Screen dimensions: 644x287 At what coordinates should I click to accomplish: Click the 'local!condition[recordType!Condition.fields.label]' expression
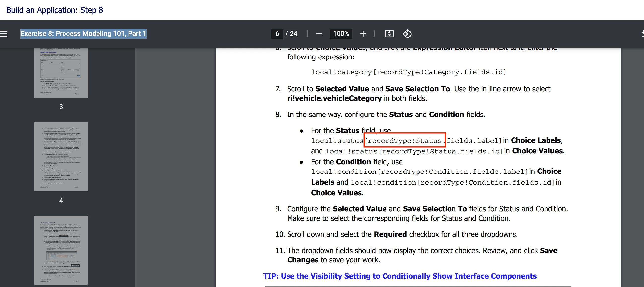(x=419, y=172)
